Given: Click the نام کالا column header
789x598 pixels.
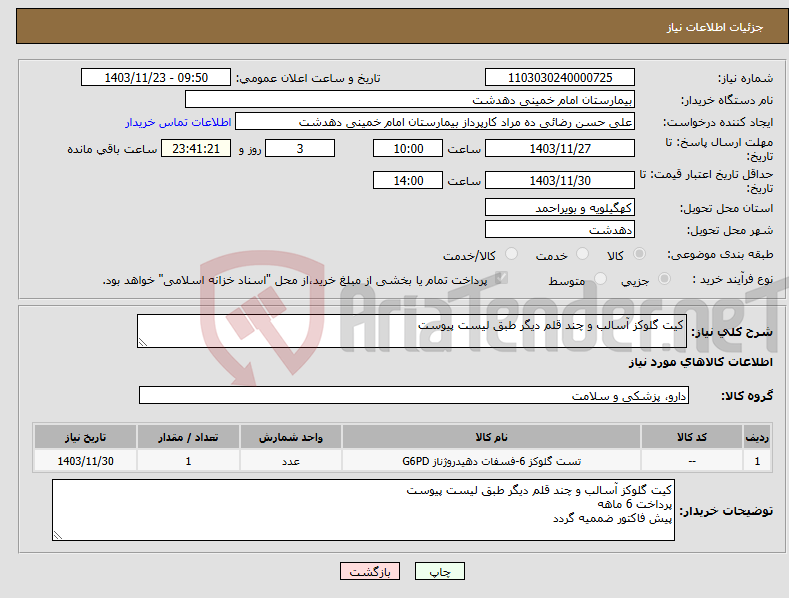Looking at the screenshot, I should pos(491,437).
